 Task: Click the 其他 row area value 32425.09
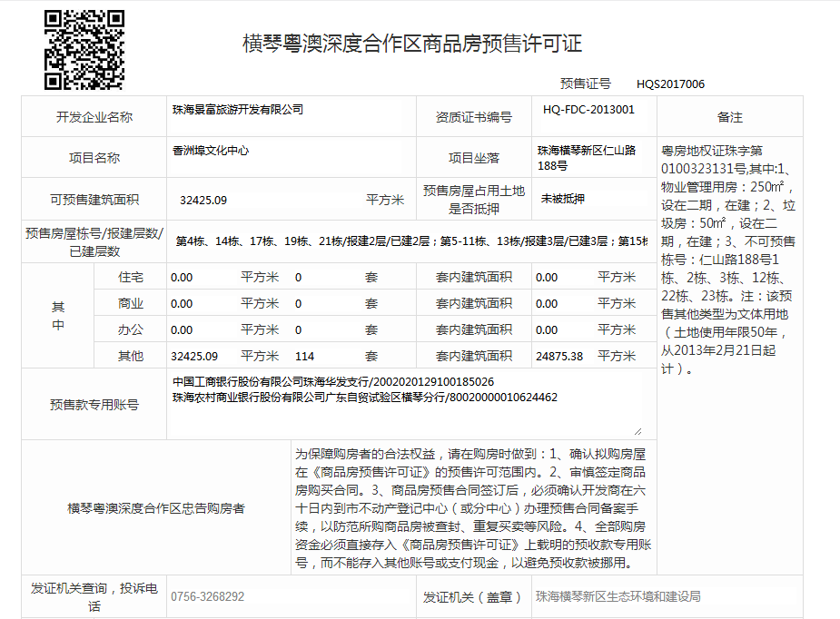pos(194,356)
